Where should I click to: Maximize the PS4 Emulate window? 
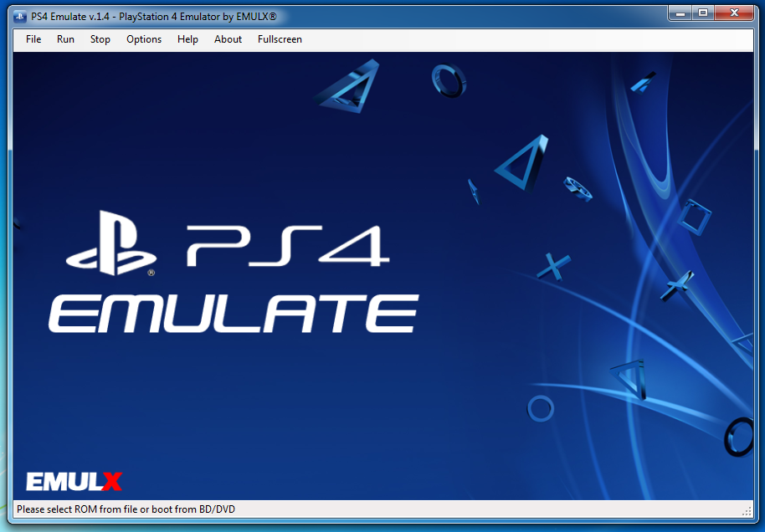coord(703,13)
